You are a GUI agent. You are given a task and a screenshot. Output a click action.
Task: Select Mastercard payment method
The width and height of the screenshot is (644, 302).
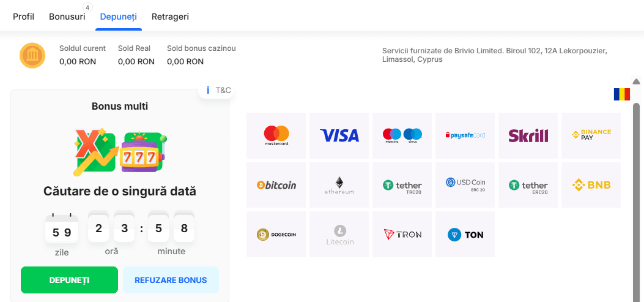pyautogui.click(x=276, y=135)
